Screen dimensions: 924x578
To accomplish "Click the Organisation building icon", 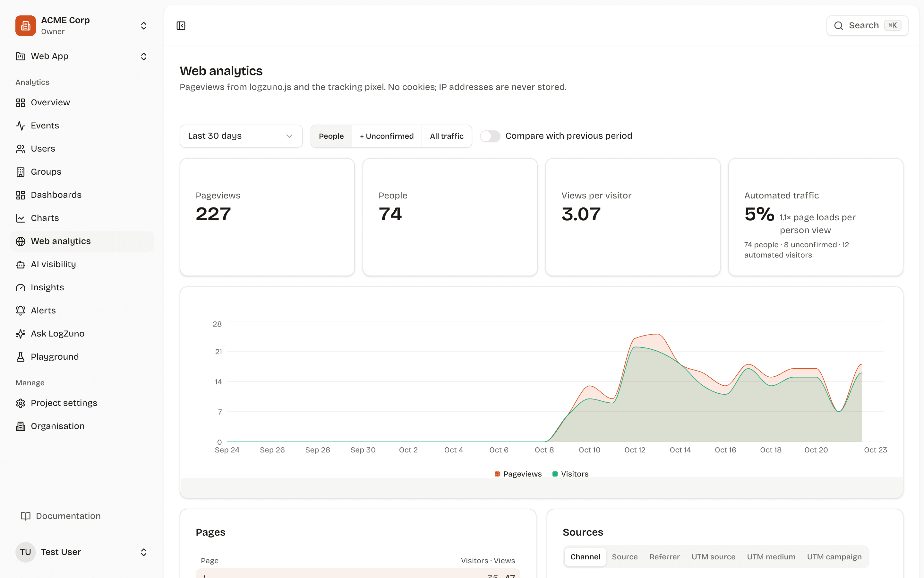I will coord(21,426).
